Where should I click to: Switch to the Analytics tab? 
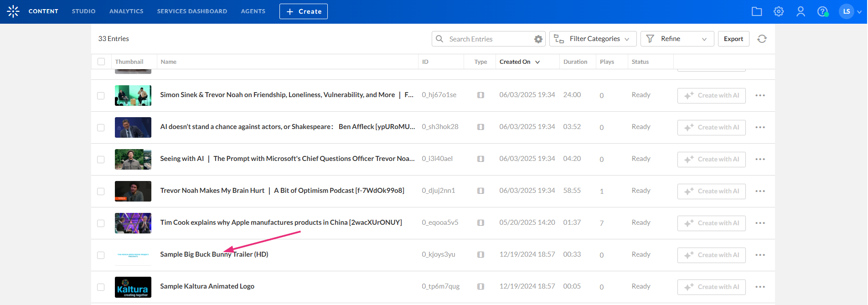point(126,11)
